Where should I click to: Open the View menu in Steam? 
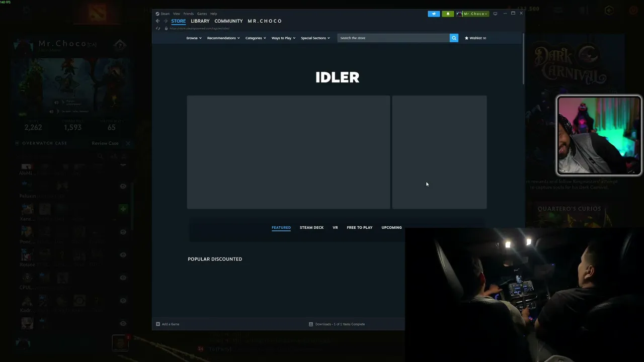177,14
